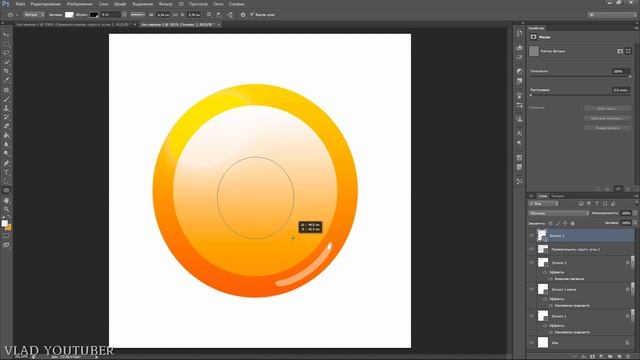Click black stroke color swatch

coord(94,15)
